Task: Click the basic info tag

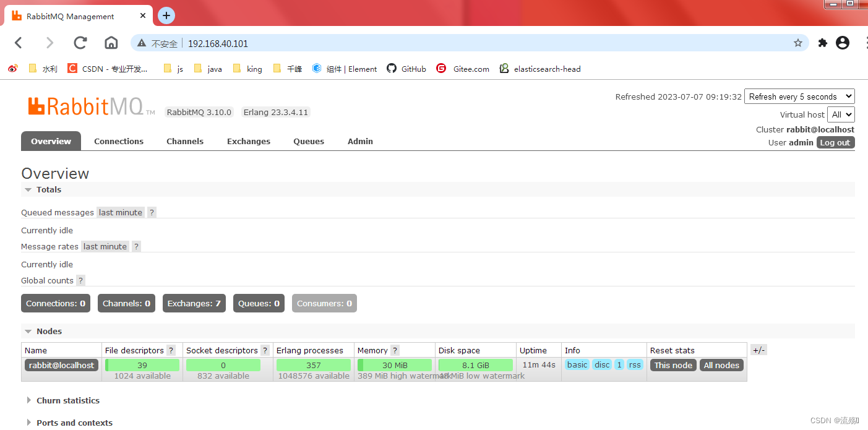Action: click(x=577, y=364)
